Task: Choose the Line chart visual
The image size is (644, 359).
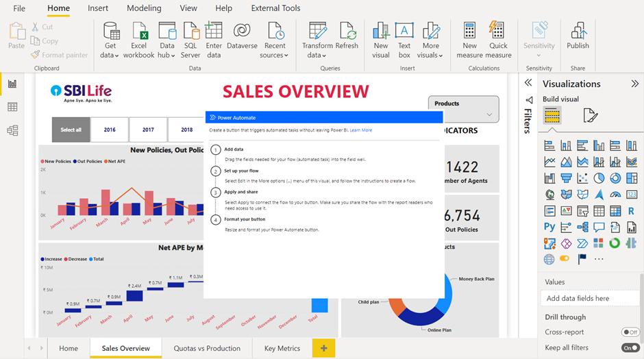Action: click(x=549, y=162)
